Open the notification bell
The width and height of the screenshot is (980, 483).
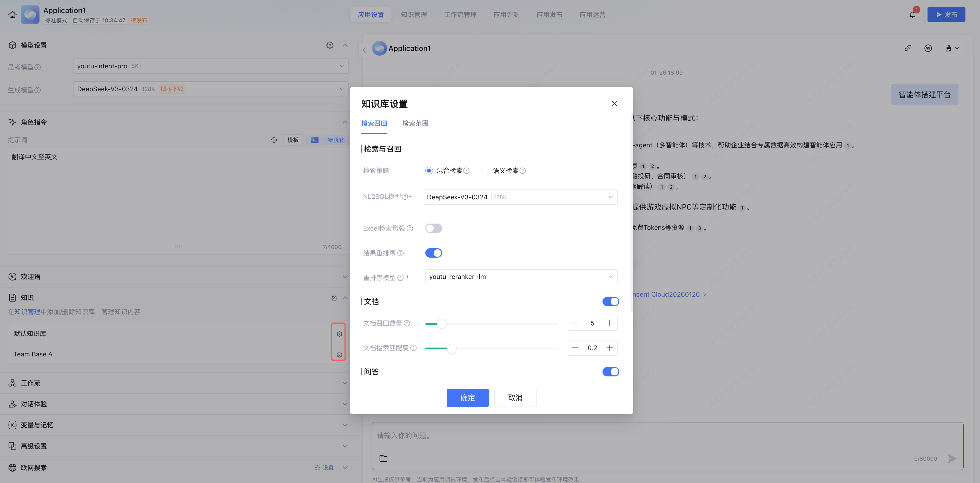(x=912, y=15)
